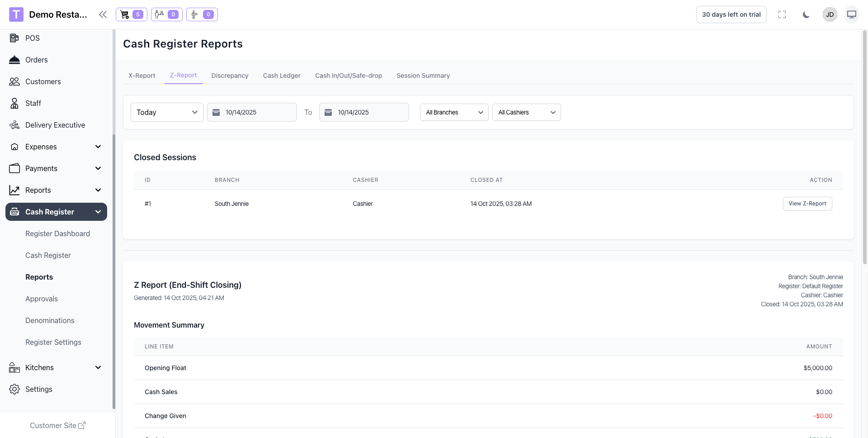Expand the Kitchens menu chevron
The image size is (868, 438).
98,367
